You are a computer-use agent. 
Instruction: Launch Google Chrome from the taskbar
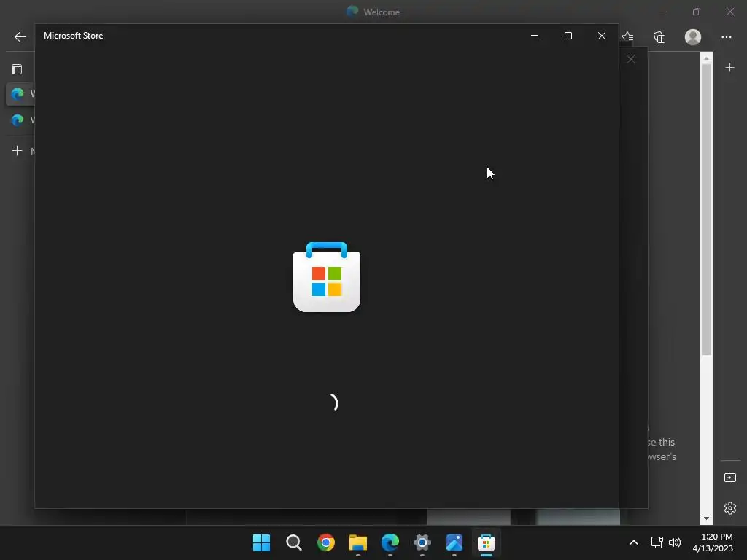(326, 542)
